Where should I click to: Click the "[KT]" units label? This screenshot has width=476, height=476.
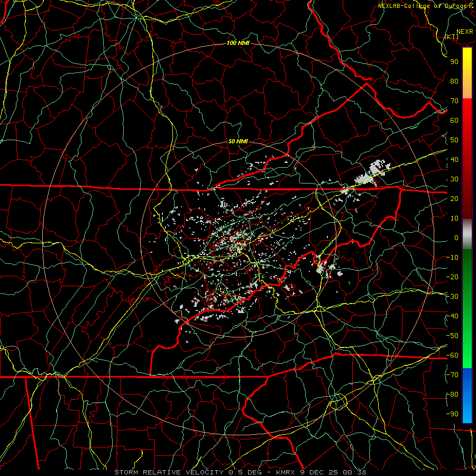(452, 36)
